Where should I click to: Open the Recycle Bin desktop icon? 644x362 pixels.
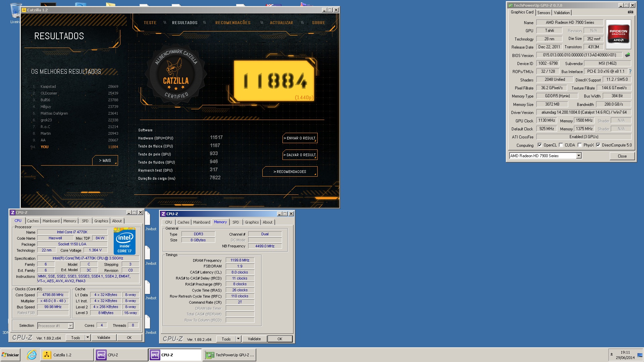(x=15, y=13)
